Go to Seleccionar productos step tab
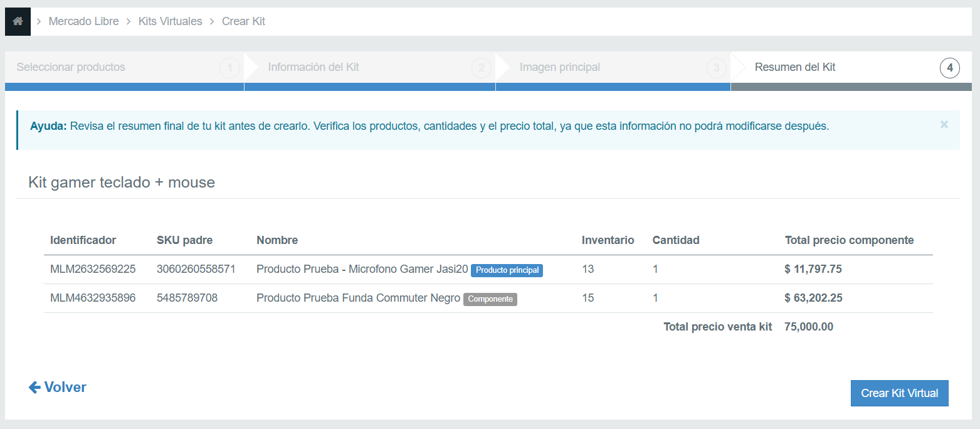The image size is (980, 429). pyautogui.click(x=71, y=67)
